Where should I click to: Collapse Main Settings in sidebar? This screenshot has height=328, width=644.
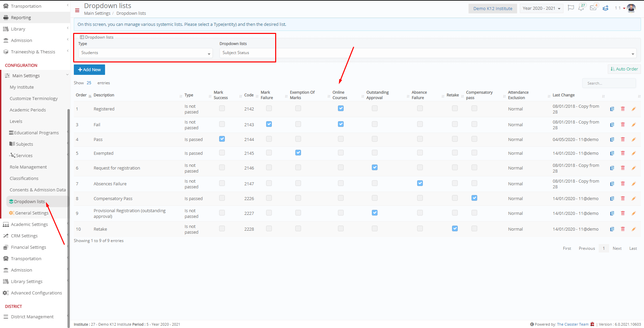(x=36, y=76)
